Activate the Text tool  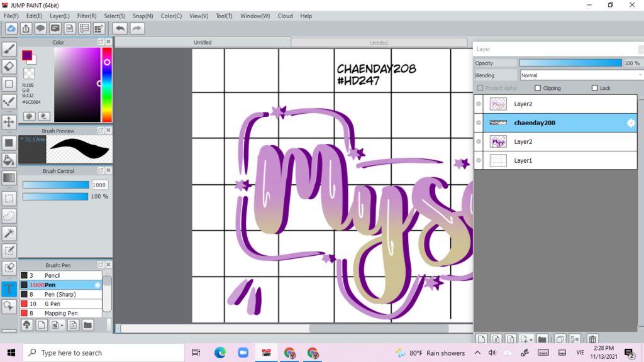click(x=9, y=288)
